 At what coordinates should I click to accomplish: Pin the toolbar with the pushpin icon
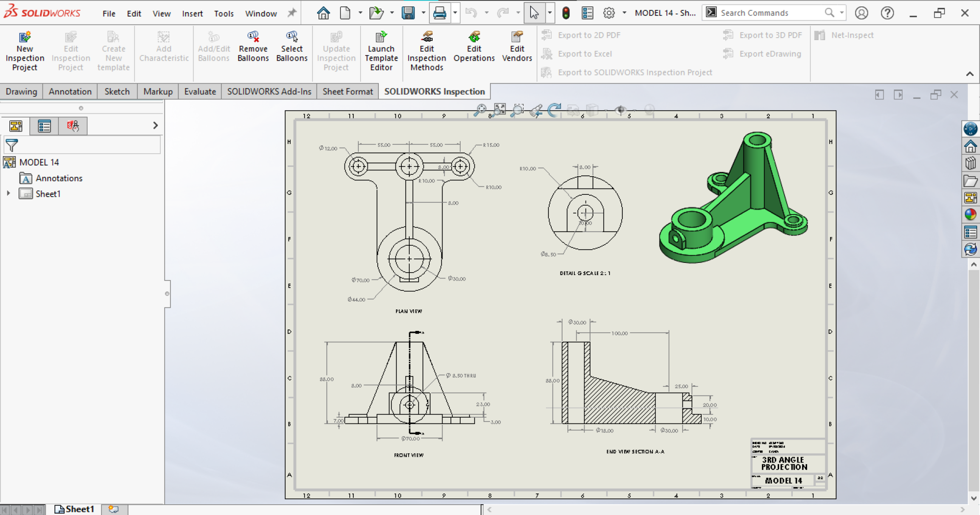pyautogui.click(x=291, y=13)
